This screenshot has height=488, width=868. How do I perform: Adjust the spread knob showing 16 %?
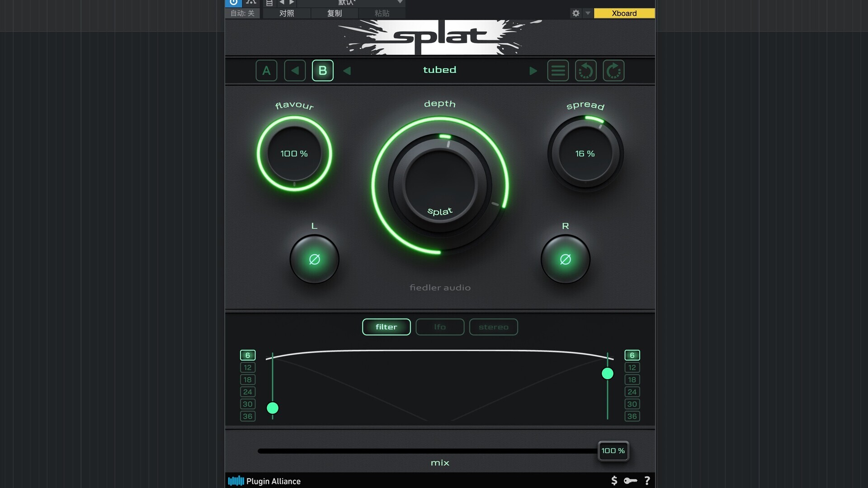point(585,154)
